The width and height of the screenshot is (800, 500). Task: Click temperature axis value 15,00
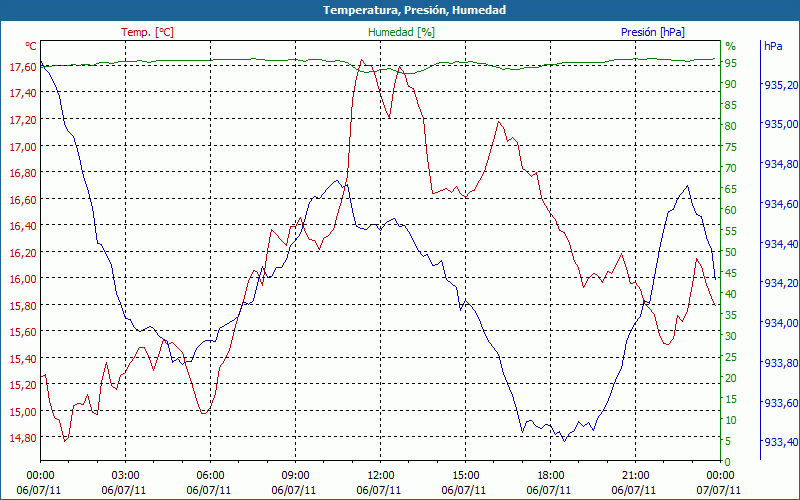pyautogui.click(x=22, y=412)
